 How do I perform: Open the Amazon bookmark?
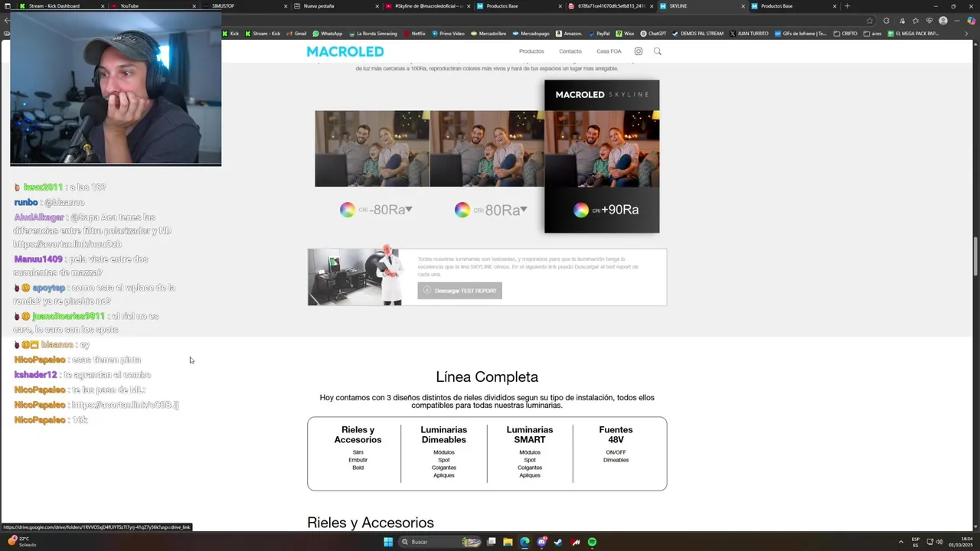point(570,34)
